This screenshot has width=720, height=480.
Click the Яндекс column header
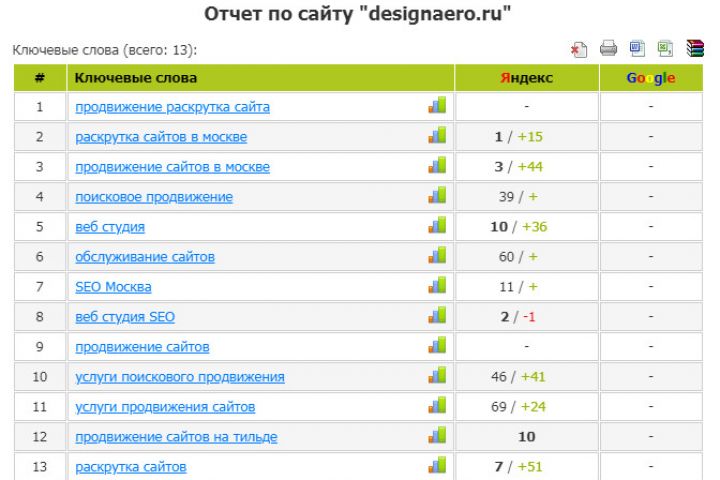[x=527, y=78]
